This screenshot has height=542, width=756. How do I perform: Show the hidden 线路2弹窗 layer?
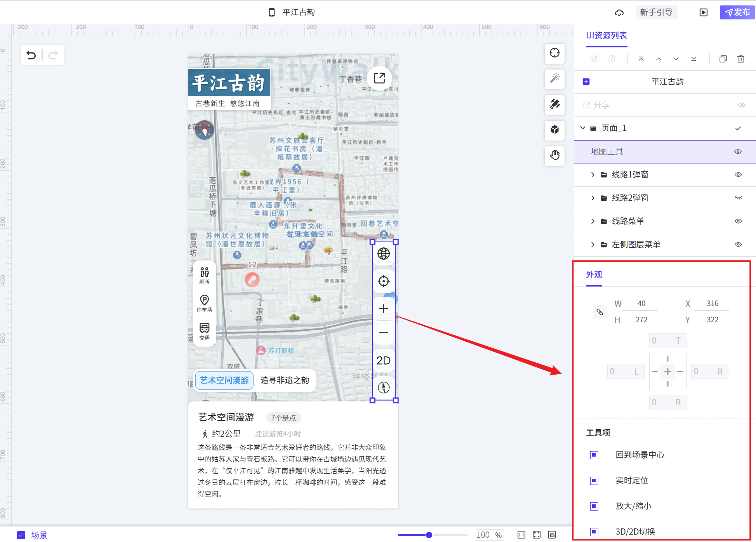[x=738, y=198]
